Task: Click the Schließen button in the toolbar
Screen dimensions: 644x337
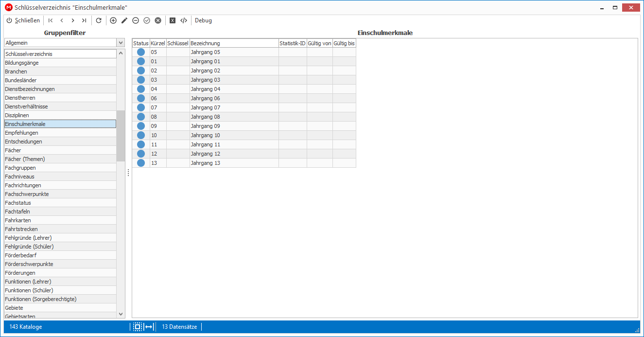Action: click(x=23, y=20)
